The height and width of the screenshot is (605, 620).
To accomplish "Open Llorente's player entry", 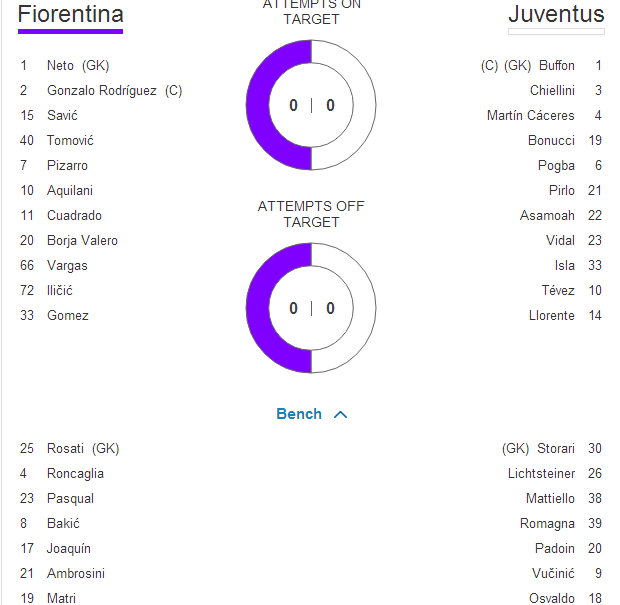I will tap(551, 315).
